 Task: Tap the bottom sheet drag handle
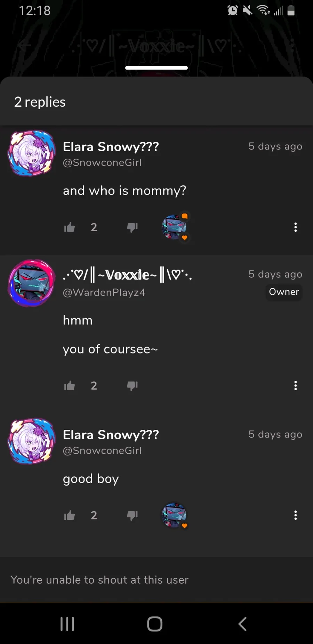(156, 68)
